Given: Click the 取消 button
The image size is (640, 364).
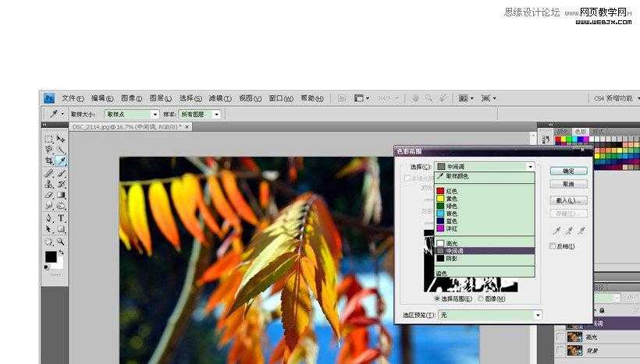Looking at the screenshot, I should click(568, 184).
